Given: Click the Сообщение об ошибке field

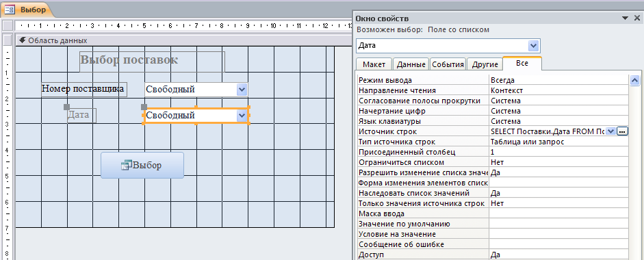Looking at the screenshot, I should (558, 244).
